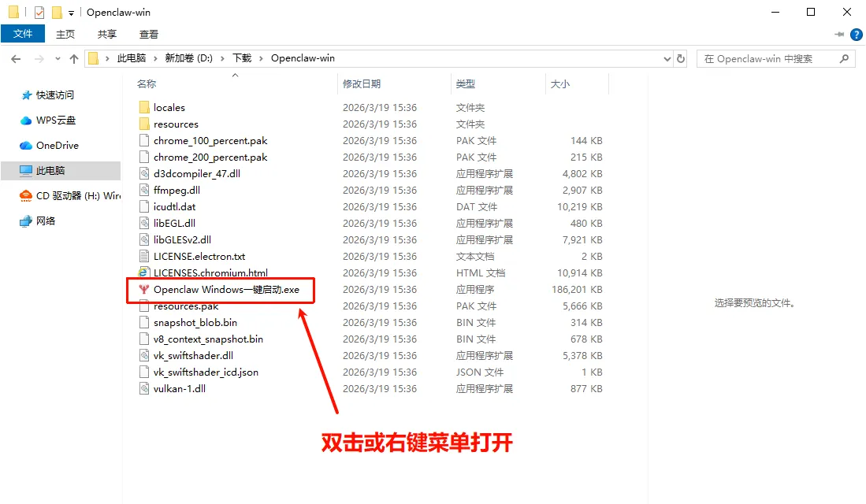The image size is (866, 504).
Task: Expand the breadcrumb chevron after 新加卷 (D:)
Action: point(222,58)
